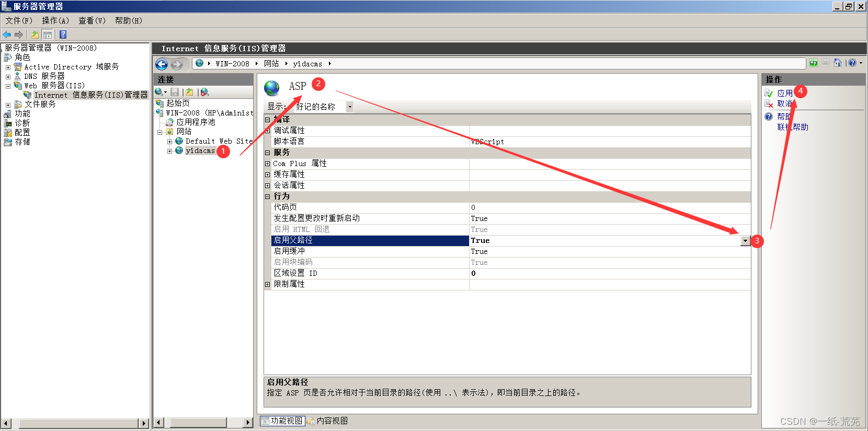
Task: Collapse the 网站 sites node
Action: (160, 132)
